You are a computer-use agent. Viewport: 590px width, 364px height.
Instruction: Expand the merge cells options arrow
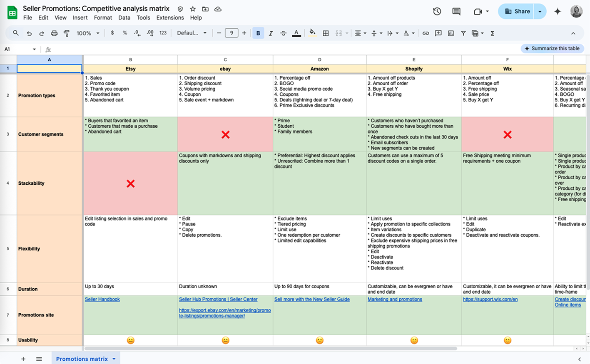[x=347, y=33]
